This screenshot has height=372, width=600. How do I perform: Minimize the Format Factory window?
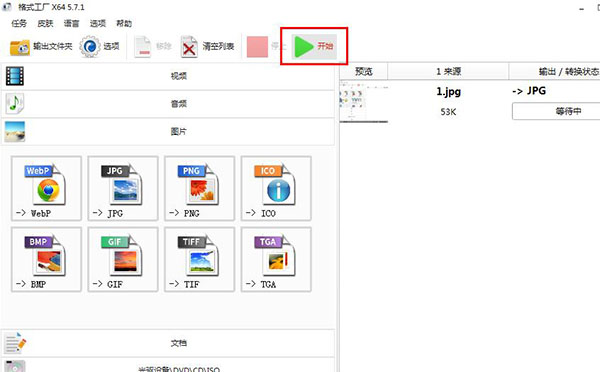(x=582, y=8)
